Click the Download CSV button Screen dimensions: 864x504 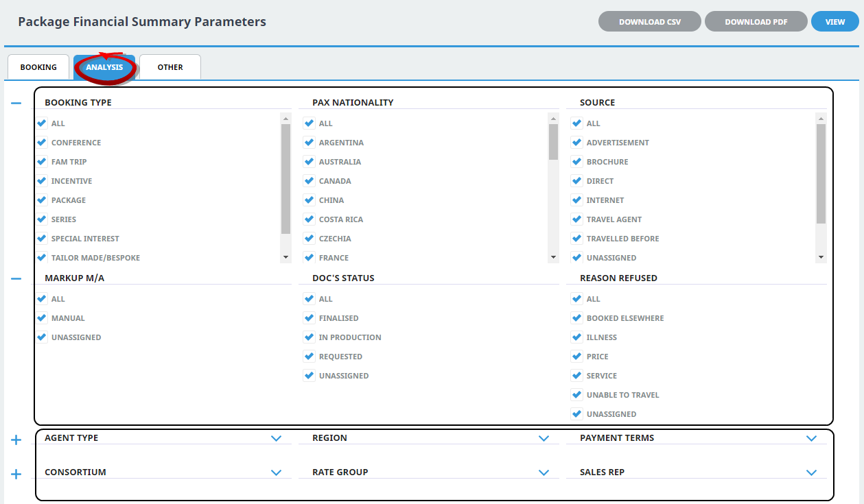tap(650, 21)
